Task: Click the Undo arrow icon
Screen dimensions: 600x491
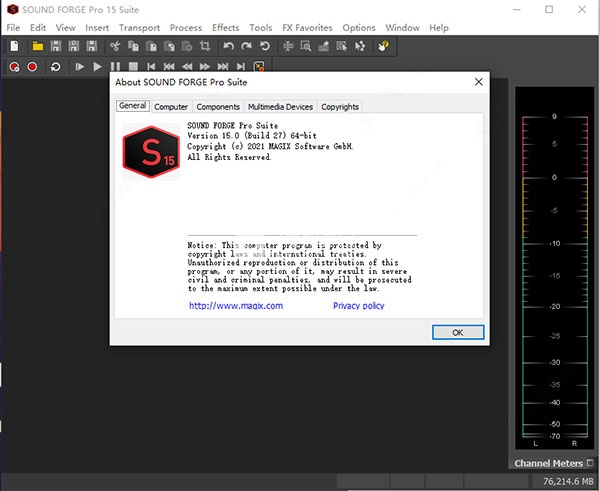Action: pos(228,46)
